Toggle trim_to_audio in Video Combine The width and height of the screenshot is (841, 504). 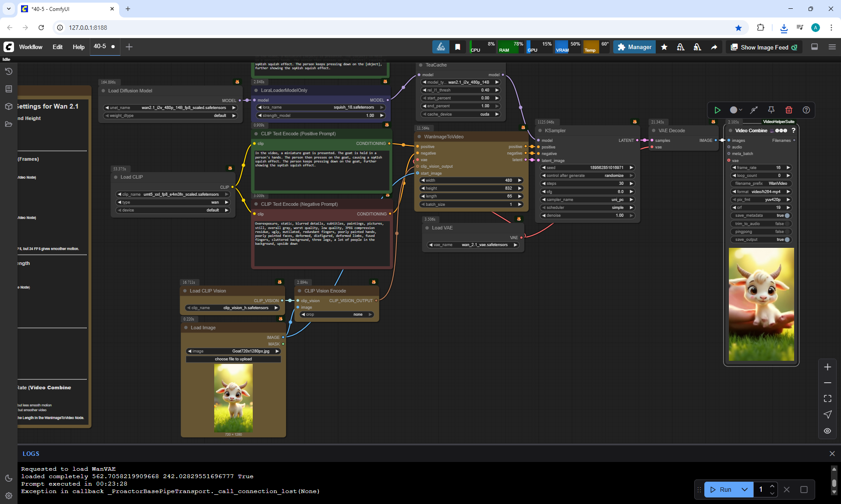(787, 224)
